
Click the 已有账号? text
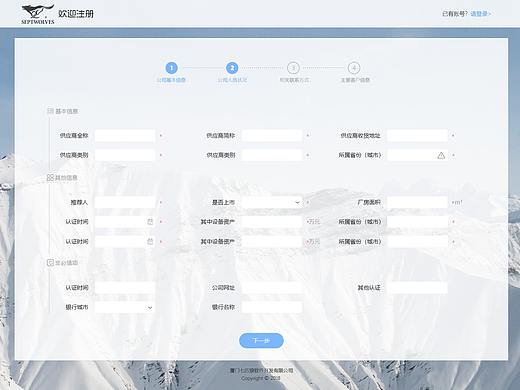pyautogui.click(x=455, y=14)
